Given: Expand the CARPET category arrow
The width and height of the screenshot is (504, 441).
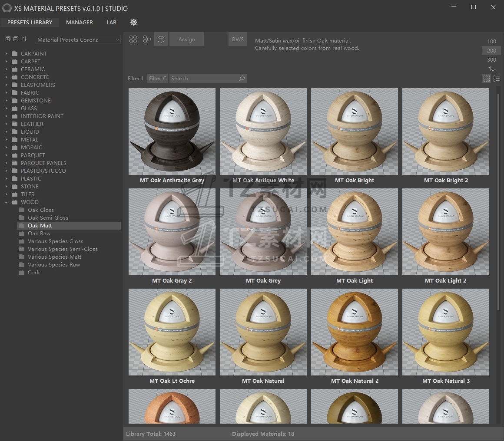Looking at the screenshot, I should pos(6,61).
